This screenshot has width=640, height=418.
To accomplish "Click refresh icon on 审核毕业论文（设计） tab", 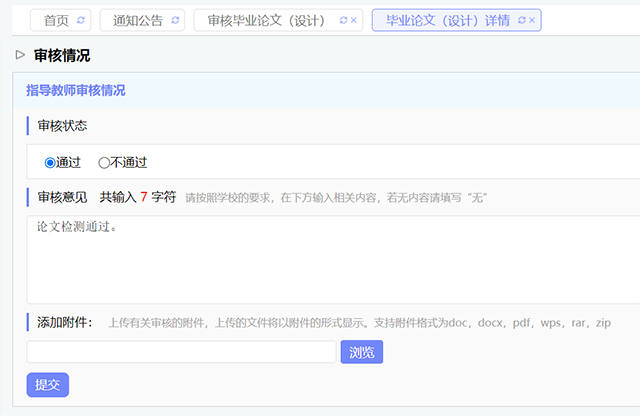I will coord(343,20).
